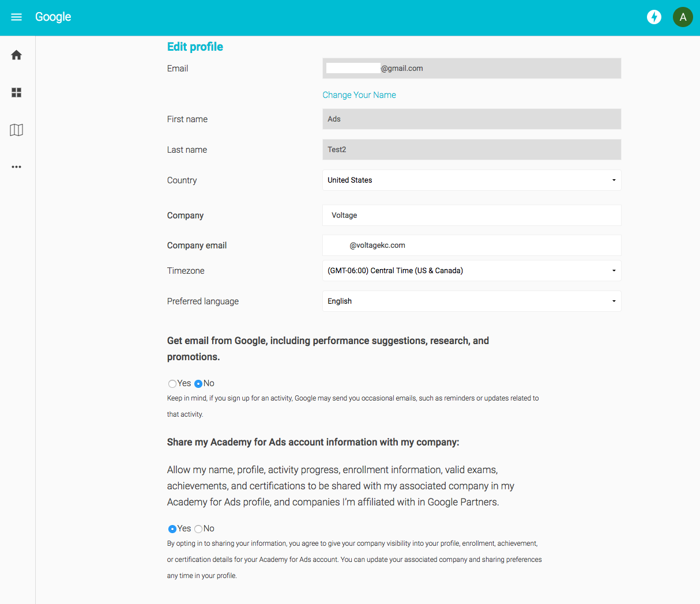Click the First name field showing Ads
Viewport: 700px width, 604px height.
click(x=471, y=119)
